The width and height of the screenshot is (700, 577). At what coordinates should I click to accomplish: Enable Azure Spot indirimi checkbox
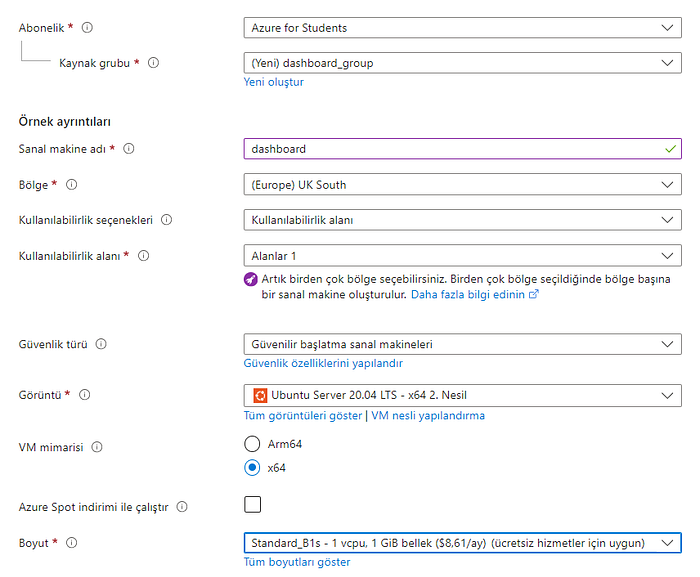(252, 504)
